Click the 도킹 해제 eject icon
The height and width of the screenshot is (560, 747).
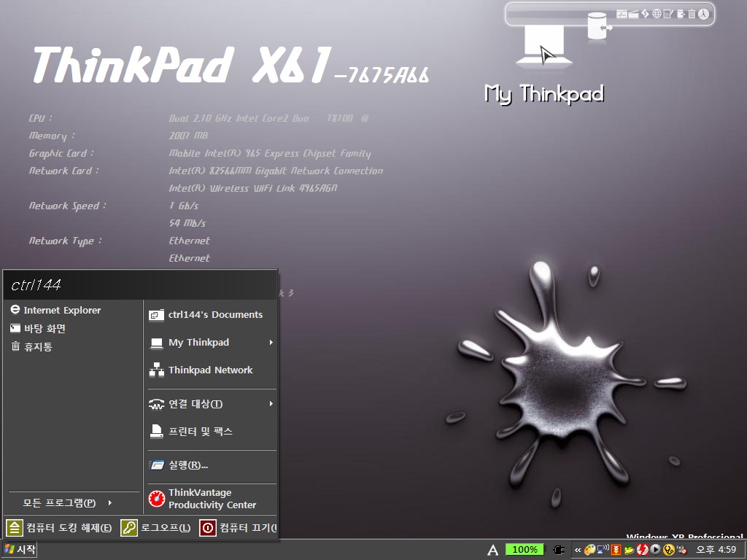(x=15, y=528)
